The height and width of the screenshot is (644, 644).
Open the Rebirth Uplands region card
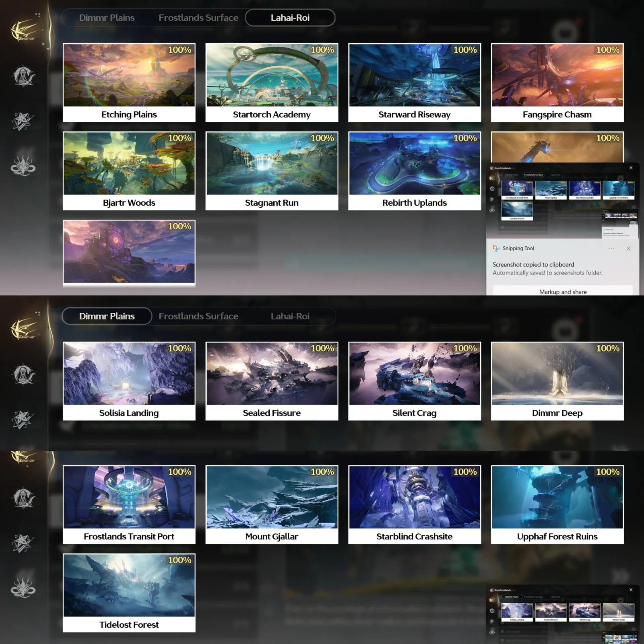415,171
